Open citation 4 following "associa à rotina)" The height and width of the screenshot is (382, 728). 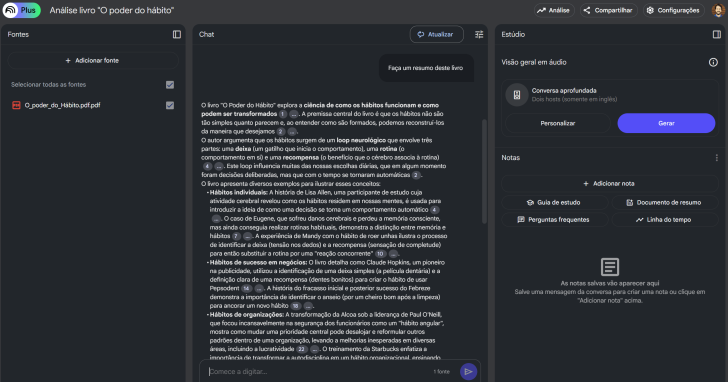(207, 166)
